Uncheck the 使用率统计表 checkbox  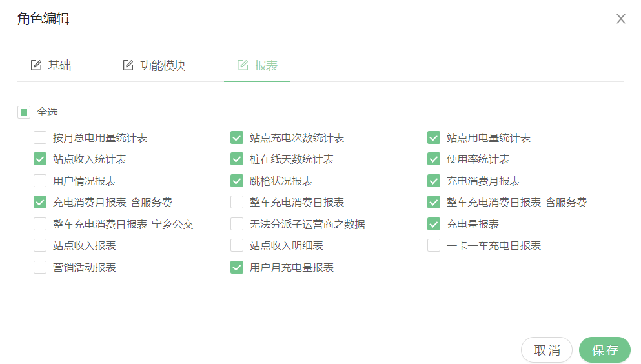tap(434, 159)
